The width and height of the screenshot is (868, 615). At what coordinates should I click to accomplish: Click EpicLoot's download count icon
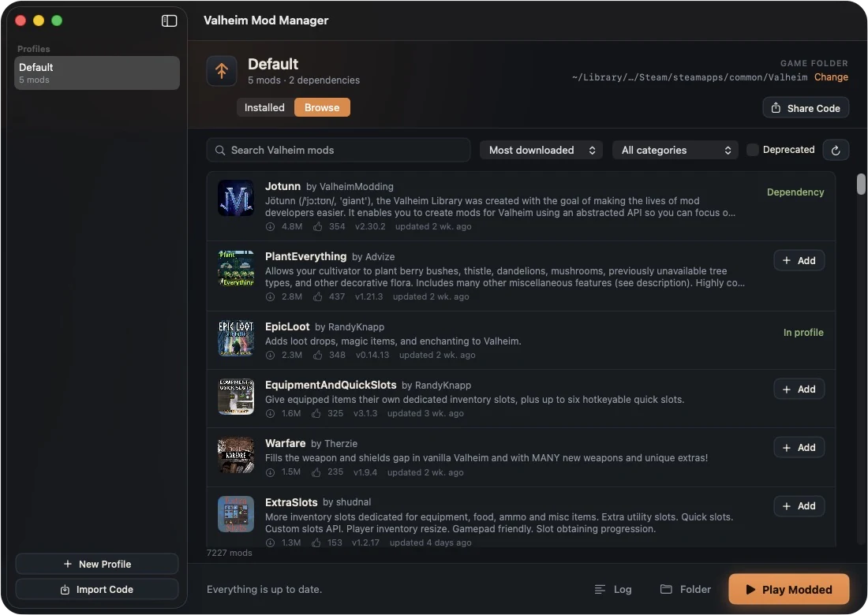(270, 355)
